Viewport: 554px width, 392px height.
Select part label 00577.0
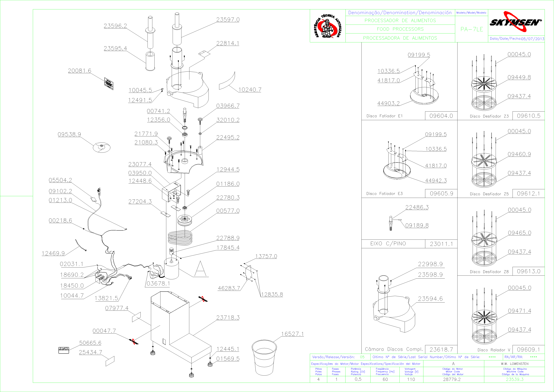[x=228, y=211]
